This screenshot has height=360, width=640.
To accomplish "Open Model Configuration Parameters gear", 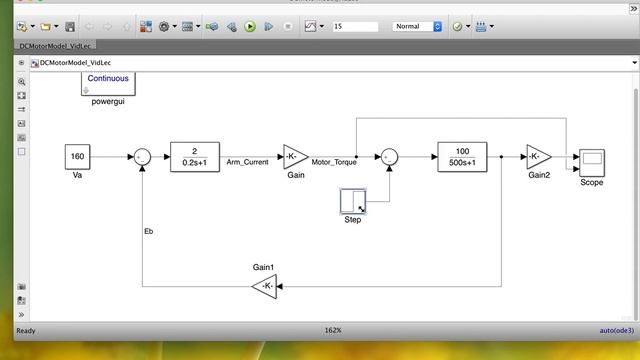I will (164, 27).
